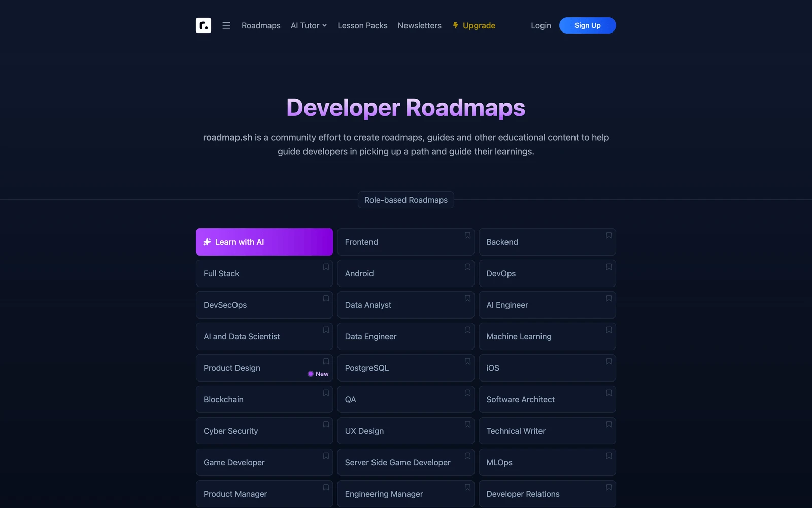The height and width of the screenshot is (508, 812).
Task: Click bookmark icon on Game Developer card
Action: [326, 456]
